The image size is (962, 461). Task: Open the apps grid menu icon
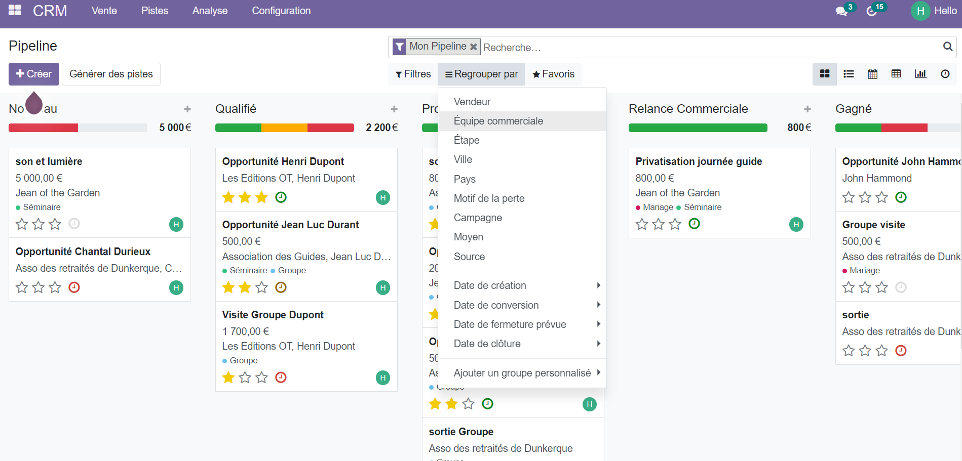click(15, 10)
